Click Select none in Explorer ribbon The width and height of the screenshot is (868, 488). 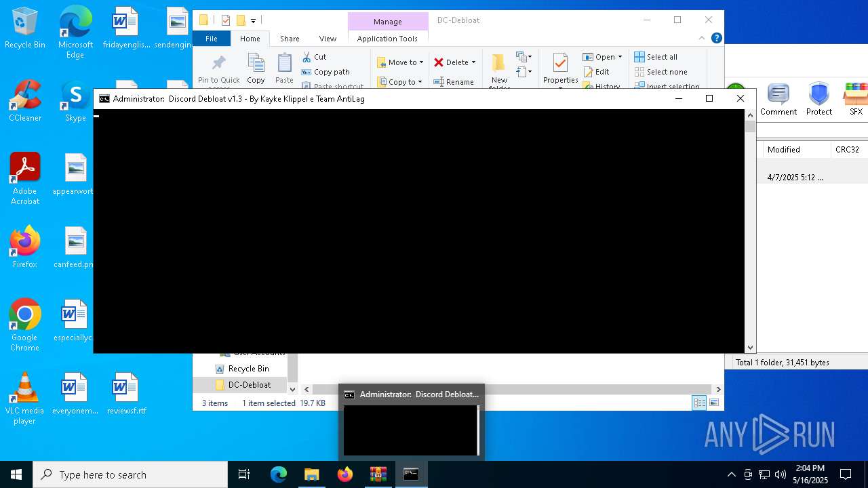pyautogui.click(x=661, y=72)
